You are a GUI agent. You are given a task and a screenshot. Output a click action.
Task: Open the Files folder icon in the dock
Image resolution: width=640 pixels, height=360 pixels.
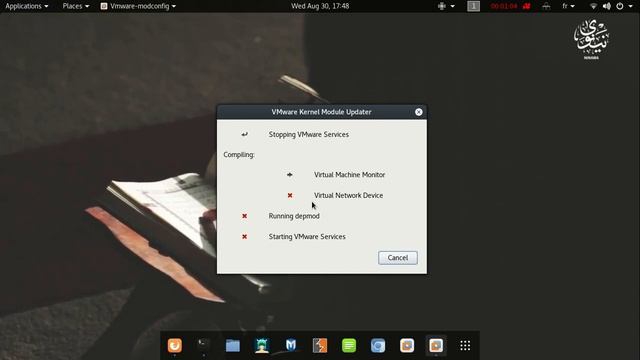coord(233,345)
